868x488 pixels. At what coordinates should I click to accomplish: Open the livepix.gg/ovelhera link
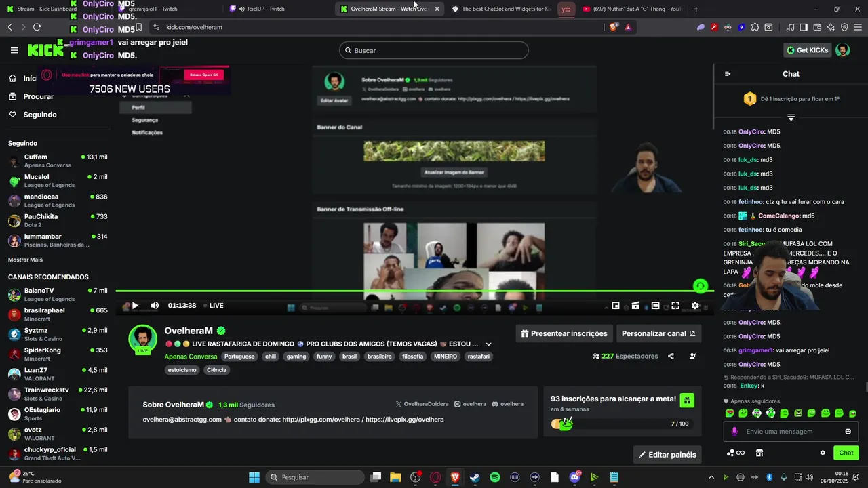(x=404, y=420)
